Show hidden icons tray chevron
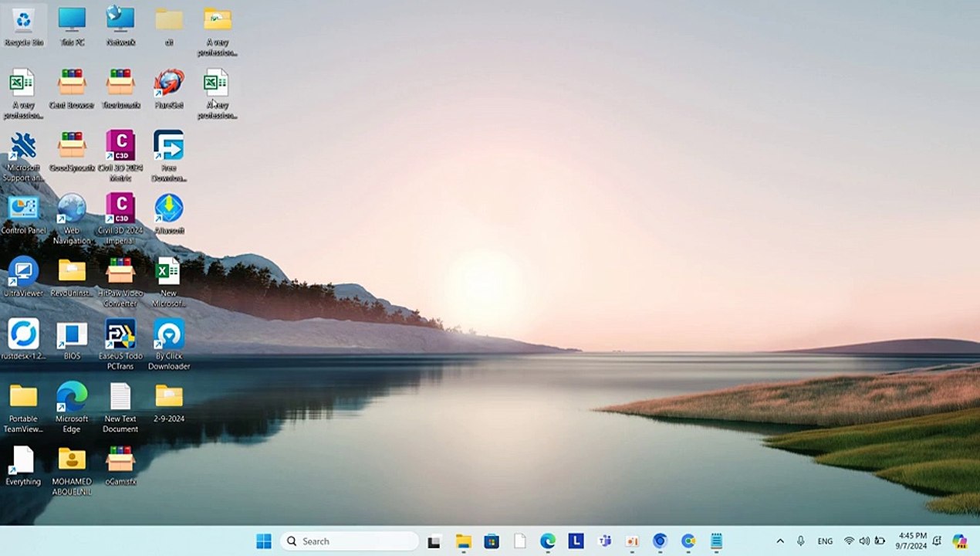The height and width of the screenshot is (556, 980). (779, 541)
